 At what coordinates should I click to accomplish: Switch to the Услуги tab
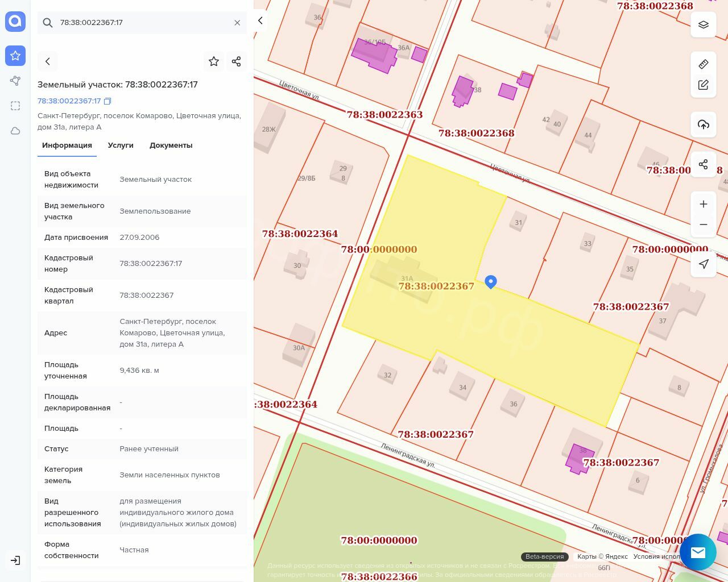click(x=121, y=145)
